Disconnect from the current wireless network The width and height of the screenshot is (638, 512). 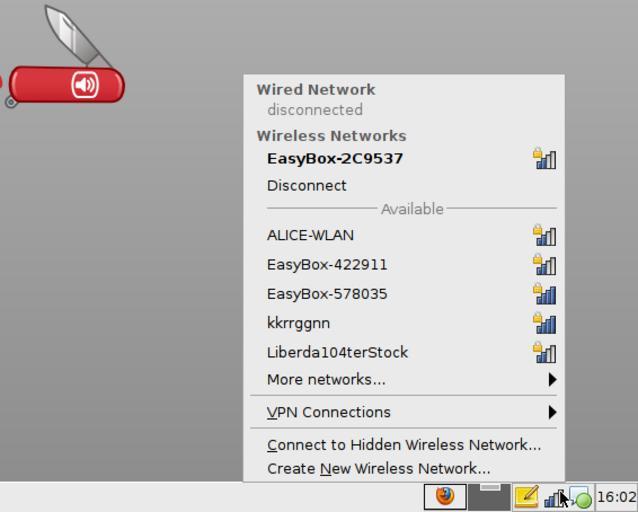306,186
